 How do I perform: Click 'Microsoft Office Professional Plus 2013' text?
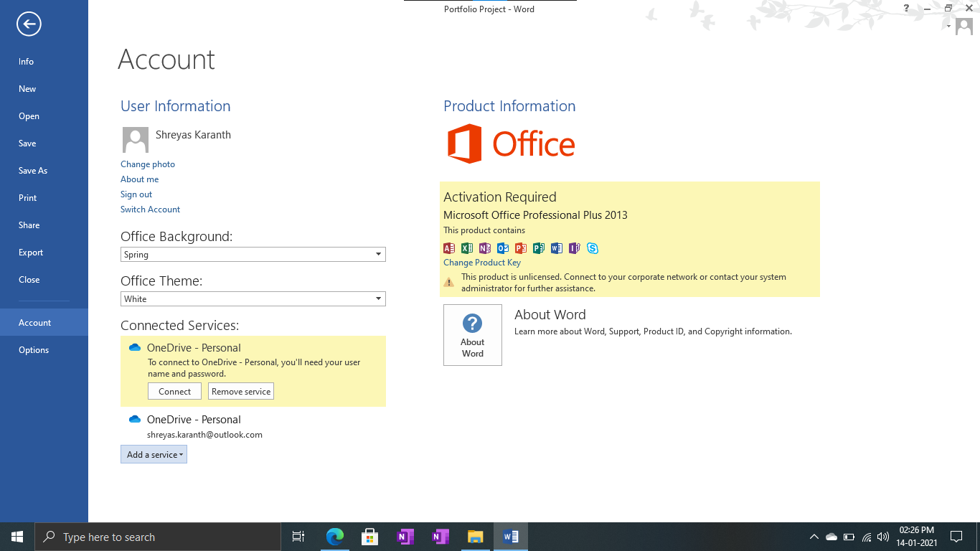coord(535,215)
